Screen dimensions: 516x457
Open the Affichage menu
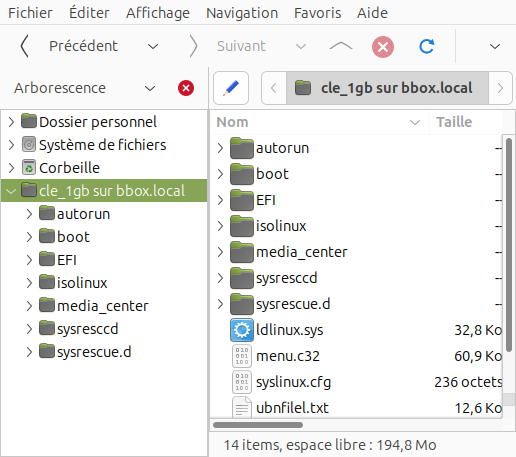pyautogui.click(x=158, y=13)
